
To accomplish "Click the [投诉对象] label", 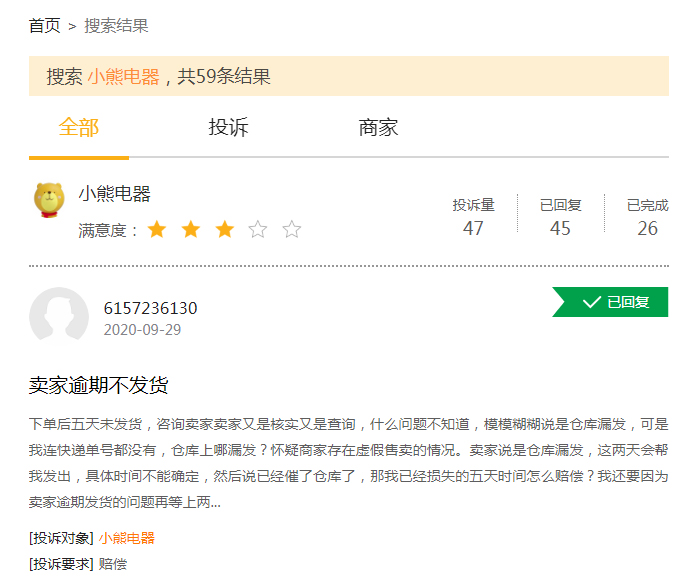I will [x=61, y=538].
